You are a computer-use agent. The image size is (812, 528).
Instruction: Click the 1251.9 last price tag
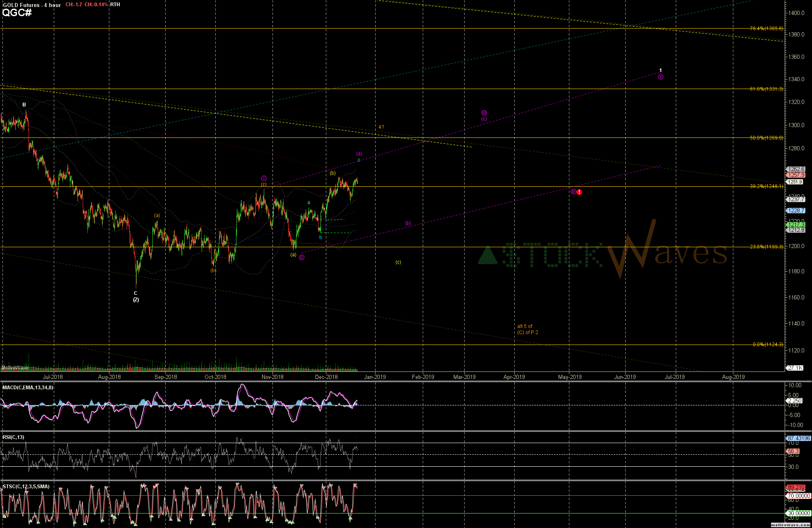[795, 182]
